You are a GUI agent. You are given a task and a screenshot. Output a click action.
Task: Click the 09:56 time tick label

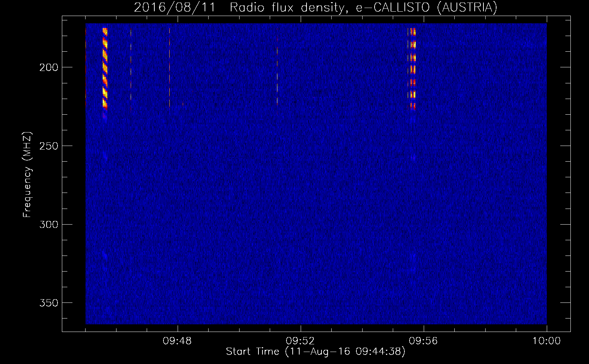click(423, 341)
